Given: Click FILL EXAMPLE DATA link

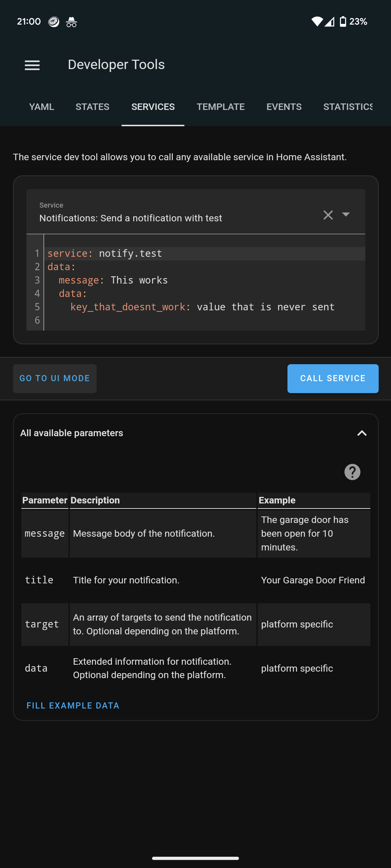Looking at the screenshot, I should click(x=73, y=706).
